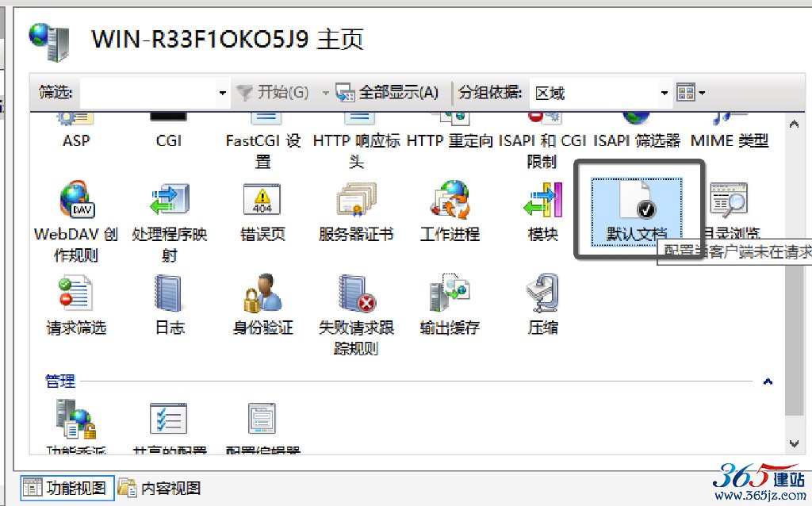Switch to 功能视图 tab
Screen dimensions: 812x506
pos(67,488)
